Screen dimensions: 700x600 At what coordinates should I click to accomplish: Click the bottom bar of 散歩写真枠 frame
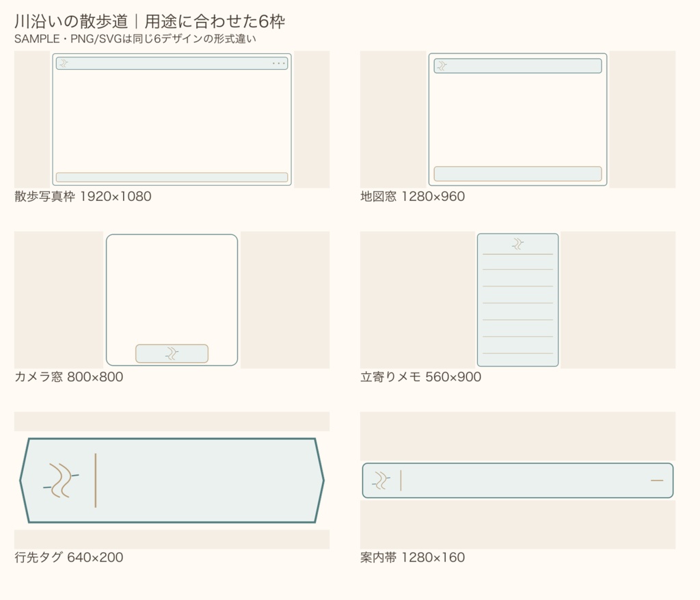point(172,177)
